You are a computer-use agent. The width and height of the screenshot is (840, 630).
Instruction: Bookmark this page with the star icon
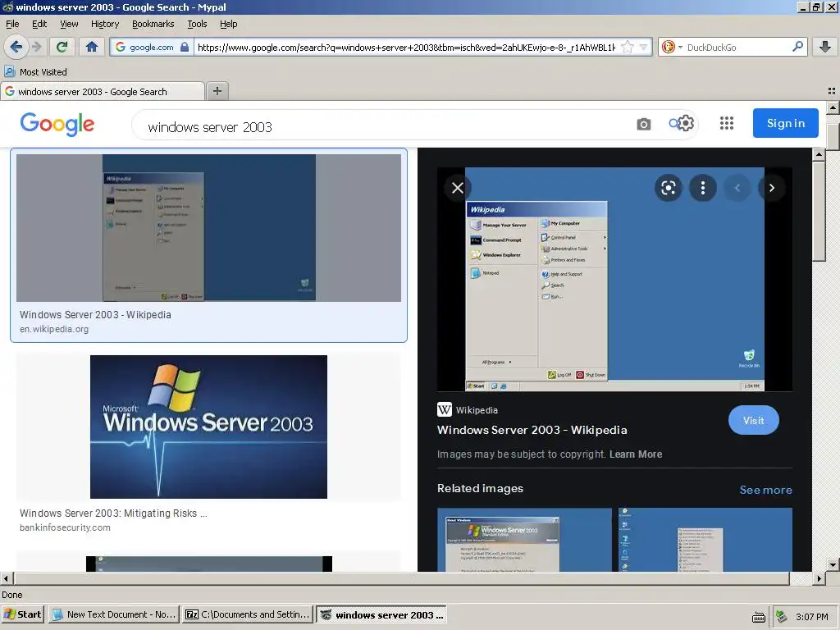click(x=627, y=47)
